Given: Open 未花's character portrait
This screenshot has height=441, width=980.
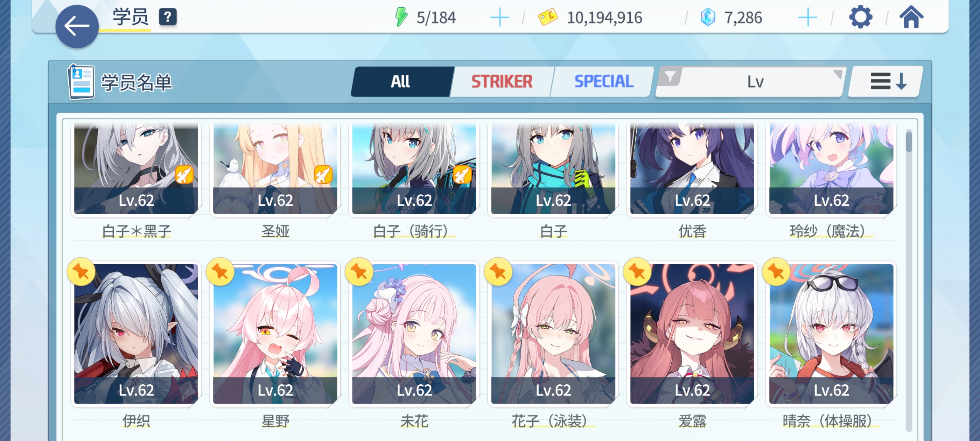Looking at the screenshot, I should [414, 334].
